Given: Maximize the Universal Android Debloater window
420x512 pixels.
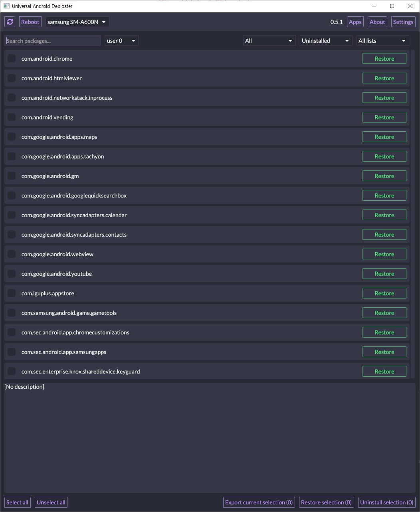Looking at the screenshot, I should (392, 6).
